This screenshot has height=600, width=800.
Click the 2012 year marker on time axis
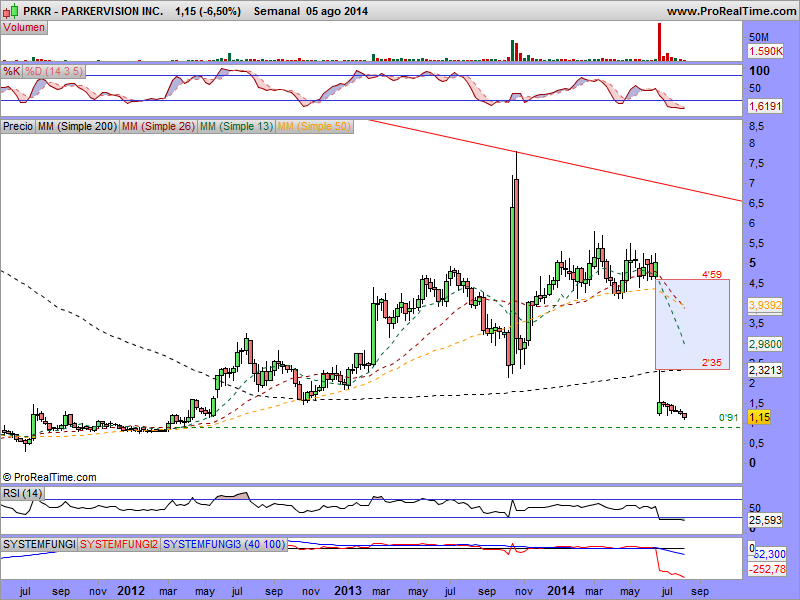click(x=131, y=591)
